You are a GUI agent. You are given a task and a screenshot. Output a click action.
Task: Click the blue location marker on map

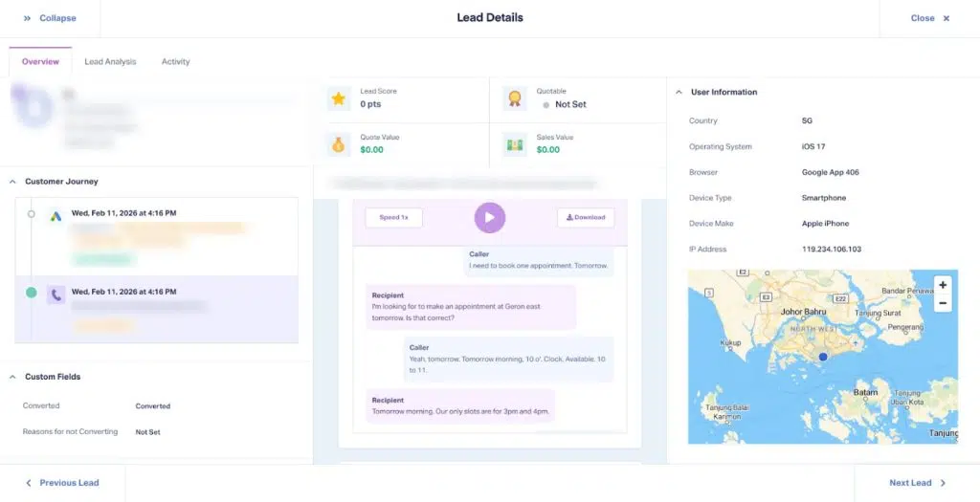tap(822, 357)
